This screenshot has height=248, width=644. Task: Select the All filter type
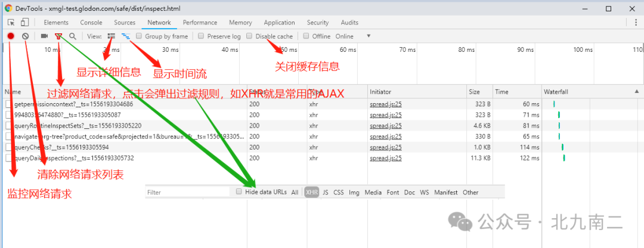[x=295, y=192]
